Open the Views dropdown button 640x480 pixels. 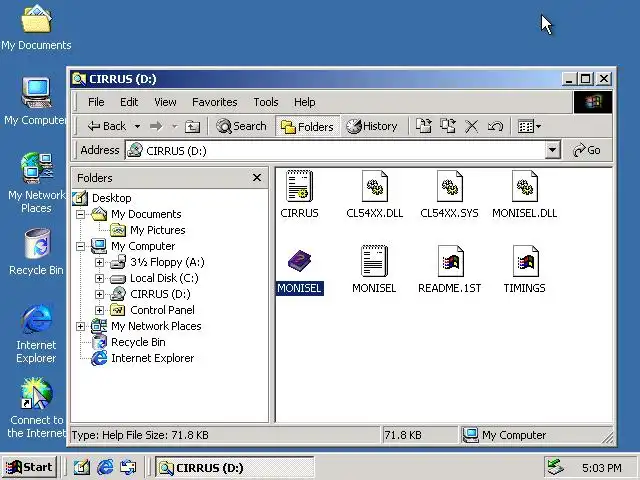529,126
